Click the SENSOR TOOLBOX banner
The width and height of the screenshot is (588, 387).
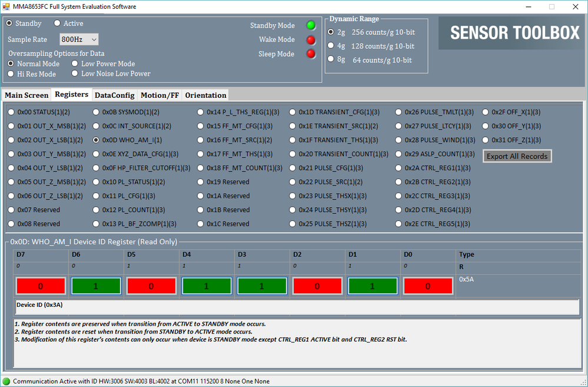point(512,33)
